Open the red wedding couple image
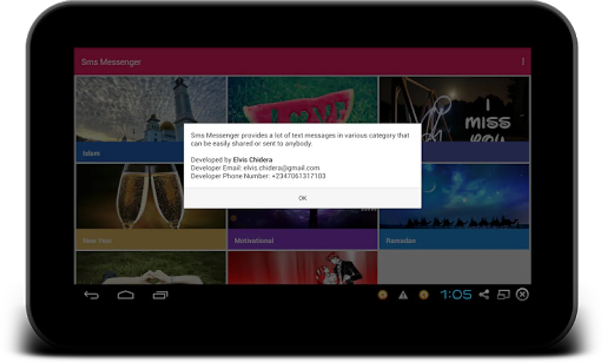The image size is (603, 364). point(303,267)
